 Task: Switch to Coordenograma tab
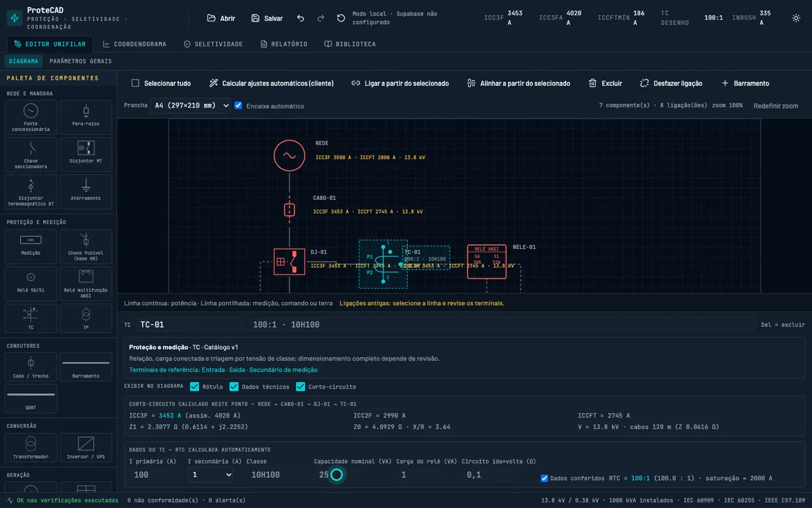[x=135, y=44]
